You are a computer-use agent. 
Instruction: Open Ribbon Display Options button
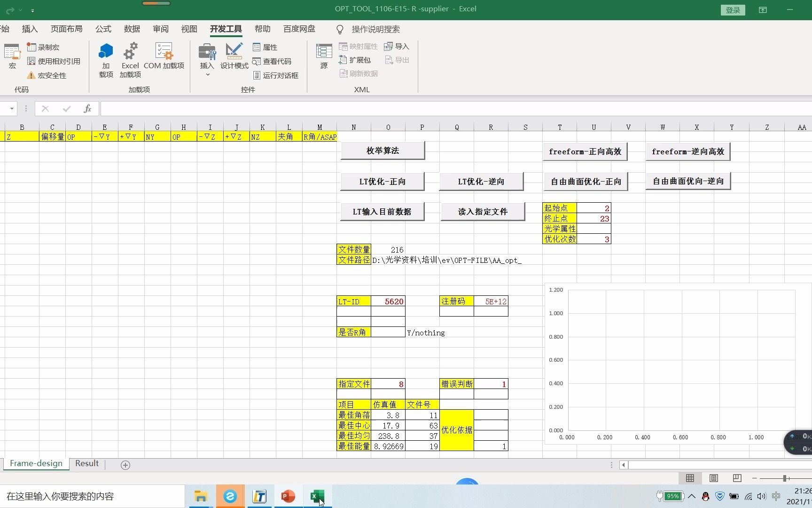(763, 10)
